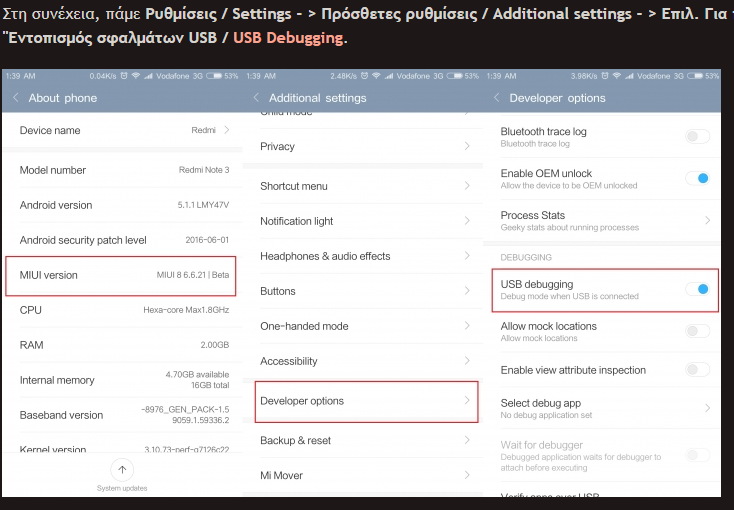Viewport: 734px width, 510px height.
Task: Tap the MIUI version row
Action: [x=121, y=275]
